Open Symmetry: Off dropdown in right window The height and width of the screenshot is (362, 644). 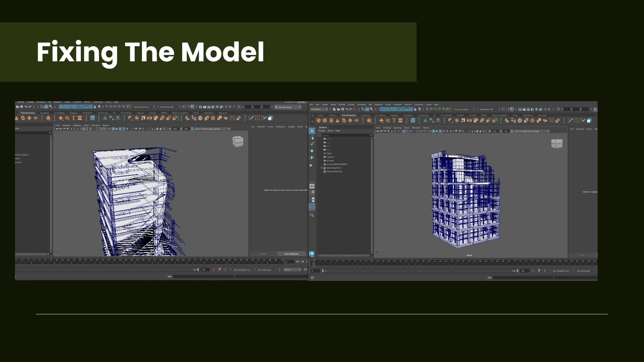487,109
